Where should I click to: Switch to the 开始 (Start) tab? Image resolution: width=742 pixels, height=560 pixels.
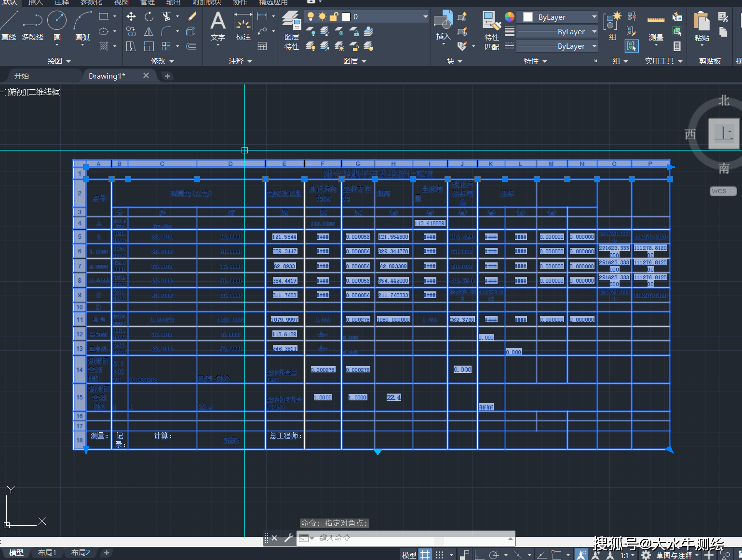pyautogui.click(x=22, y=76)
